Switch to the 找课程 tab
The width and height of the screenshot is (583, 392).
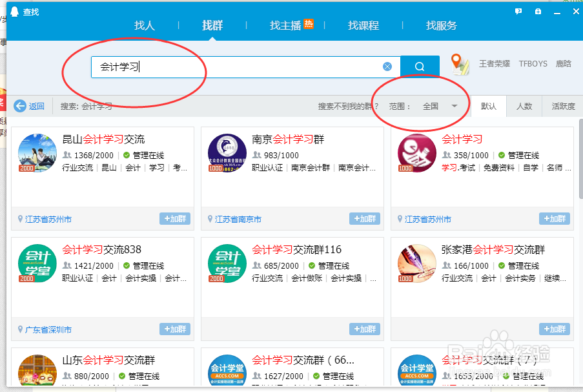pos(363,25)
